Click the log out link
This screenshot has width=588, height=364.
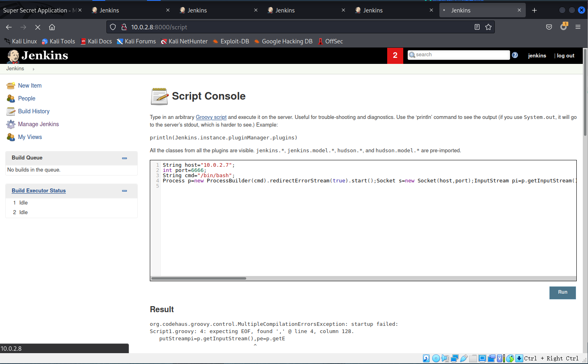566,56
